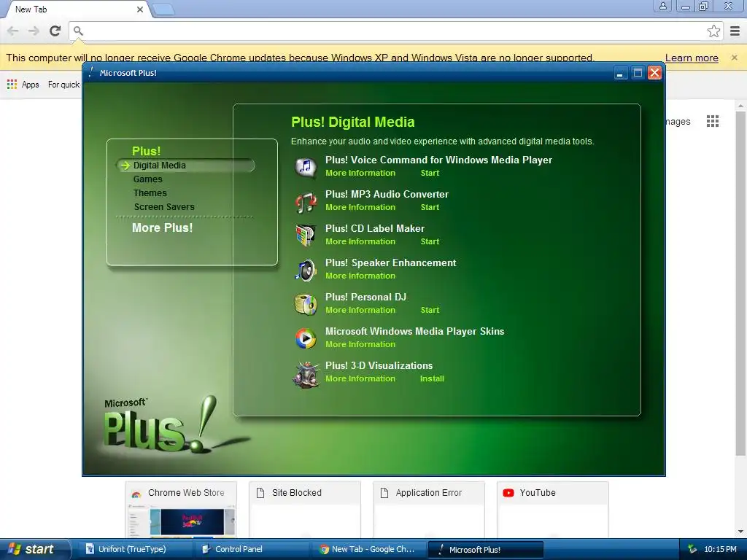
Task: Start Plus! CD Label Maker
Action: [x=430, y=241]
